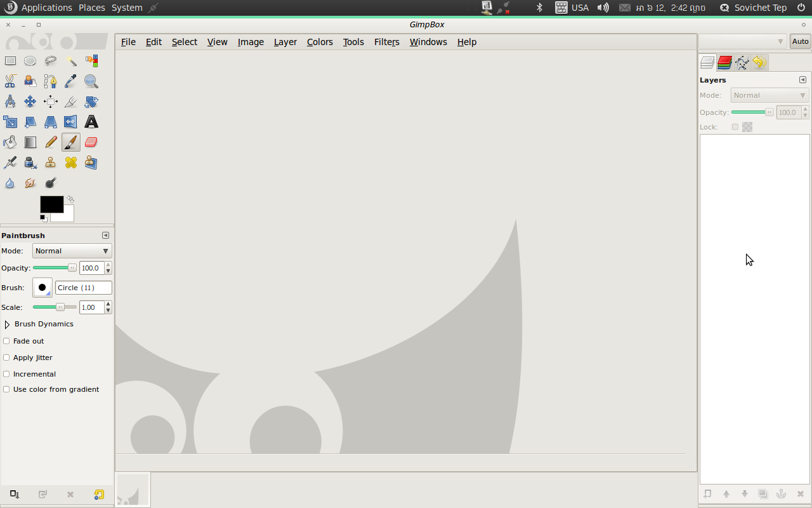Toggle the Apply Jitter option
The width and height of the screenshot is (812, 508).
pos(6,358)
